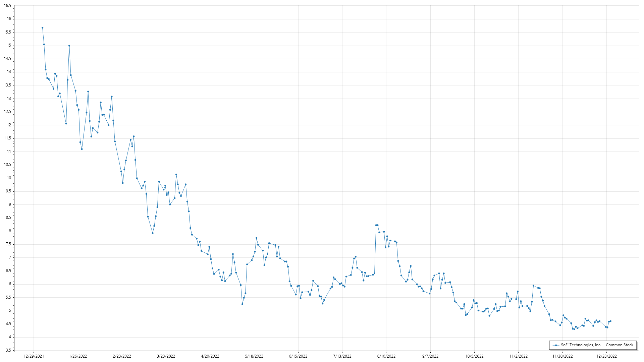The height and width of the screenshot is (362, 644).
Task: Click the first data point near 15.7
Action: click(42, 28)
